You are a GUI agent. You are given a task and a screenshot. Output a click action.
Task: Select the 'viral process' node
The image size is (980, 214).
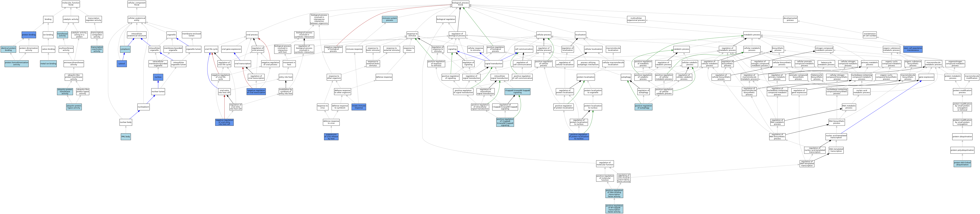[252, 35]
